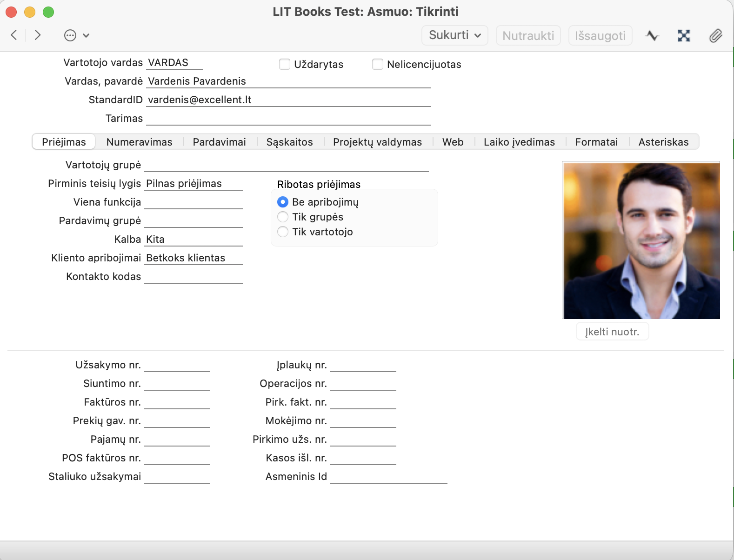Image resolution: width=734 pixels, height=560 pixels.
Task: Tick the Nelicencijuotas checkbox
Action: [x=378, y=64]
